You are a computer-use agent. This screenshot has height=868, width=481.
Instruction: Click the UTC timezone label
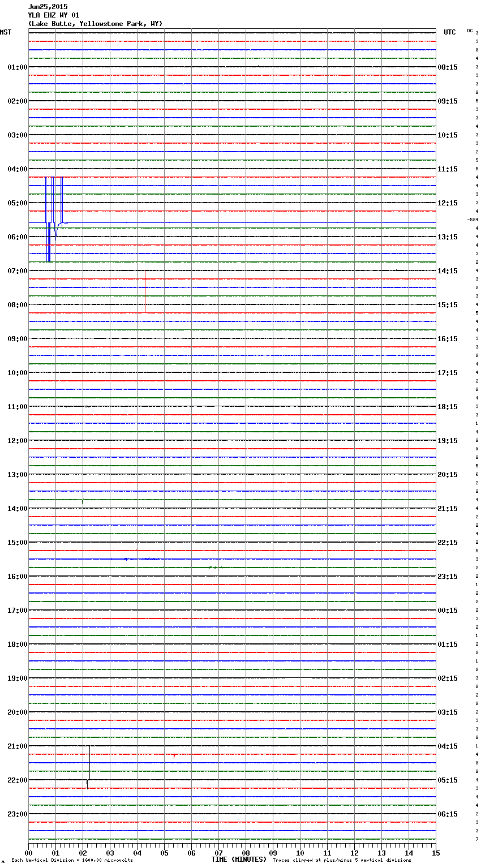click(449, 32)
